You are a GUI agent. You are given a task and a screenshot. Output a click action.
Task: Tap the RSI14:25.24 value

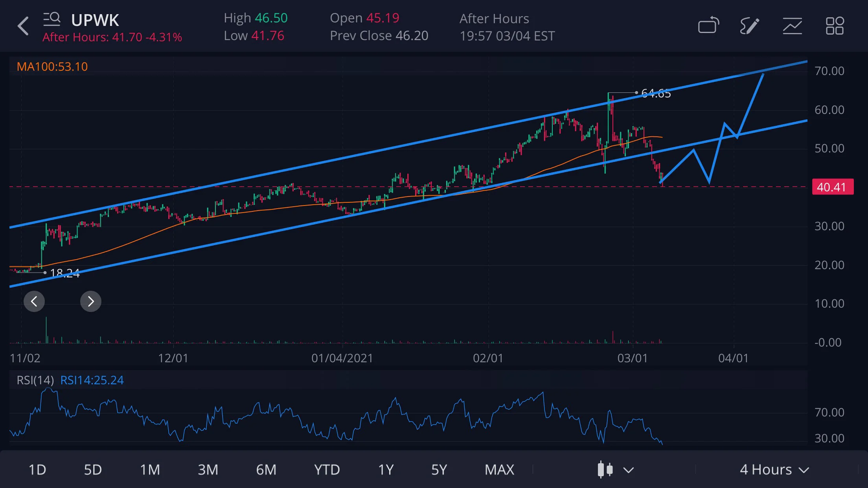tap(92, 380)
